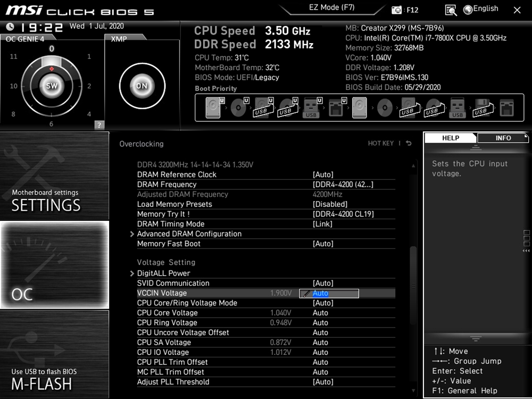Select UEFI optical disc boot icon with U badge

pyautogui.click(x=239, y=108)
